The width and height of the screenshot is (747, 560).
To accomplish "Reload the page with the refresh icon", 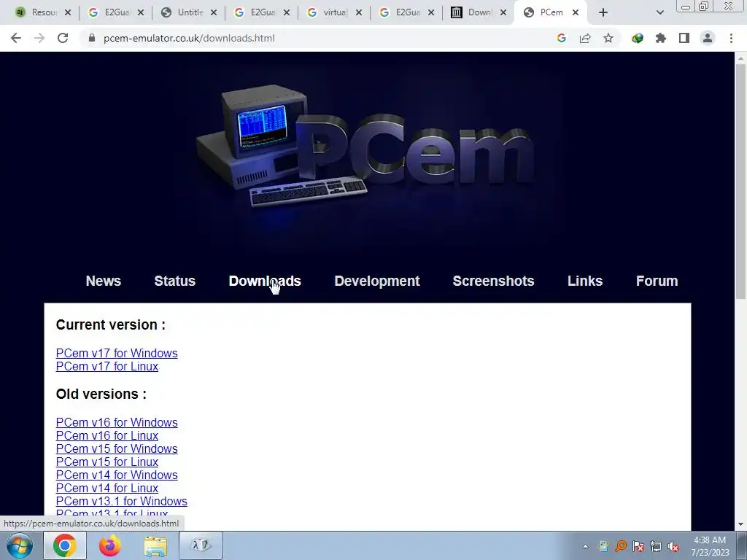I will point(63,38).
